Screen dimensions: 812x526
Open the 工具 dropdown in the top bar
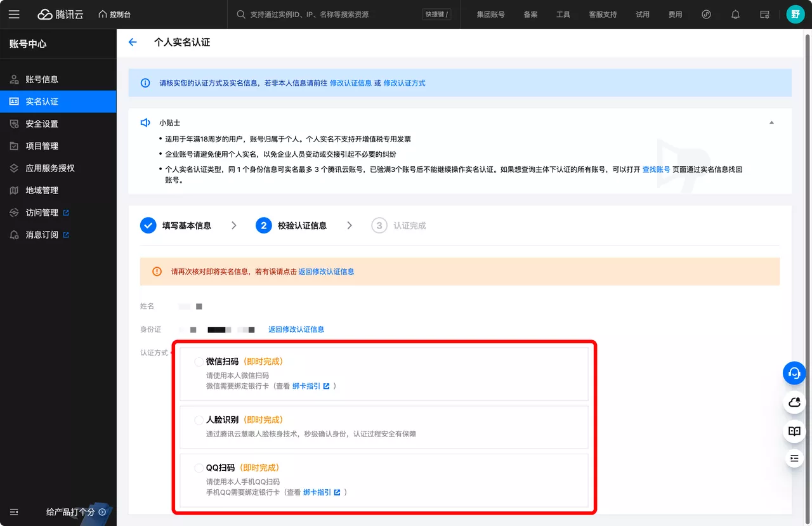coord(563,13)
